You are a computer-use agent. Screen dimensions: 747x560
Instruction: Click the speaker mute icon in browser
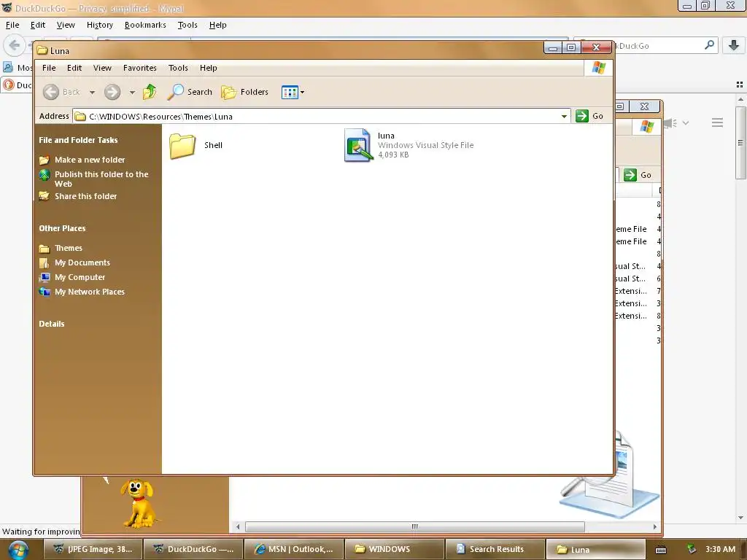(670, 123)
